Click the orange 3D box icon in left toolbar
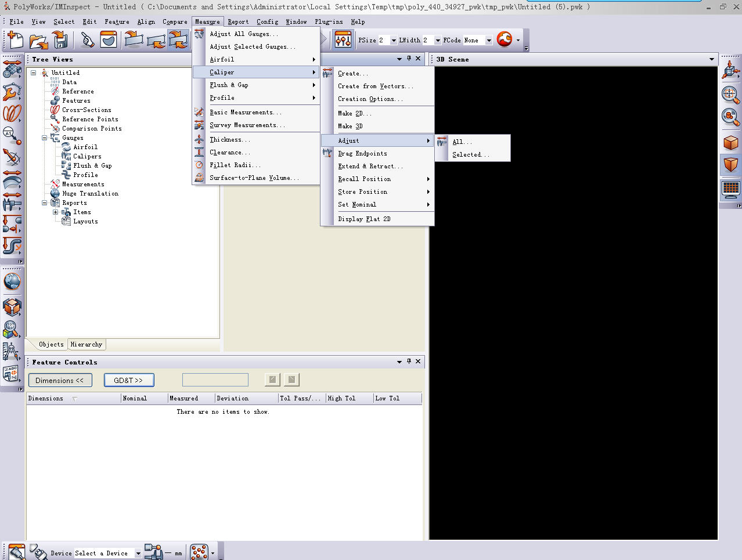Image resolution: width=742 pixels, height=560 pixels. pyautogui.click(x=12, y=306)
